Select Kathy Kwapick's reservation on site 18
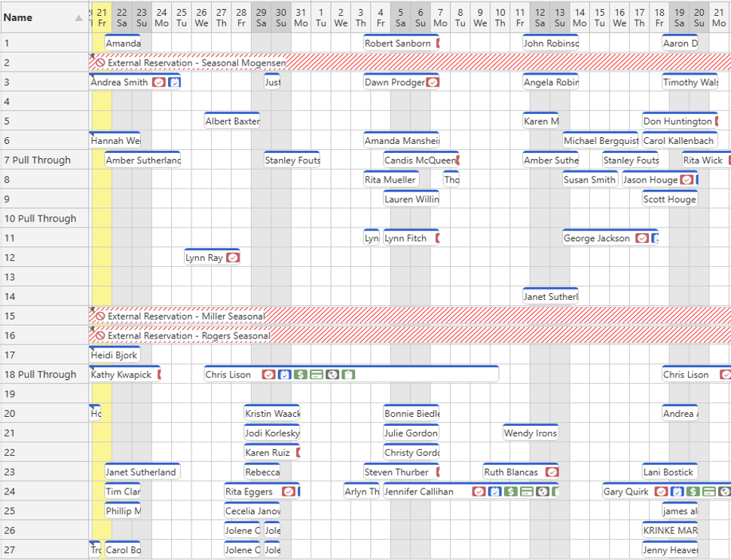This screenshot has width=731, height=560. click(x=124, y=375)
